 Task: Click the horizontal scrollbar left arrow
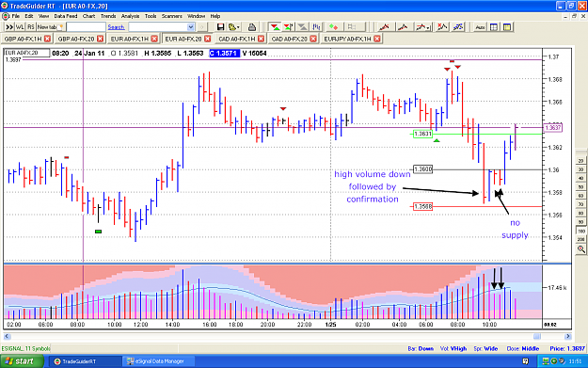pos(7,337)
